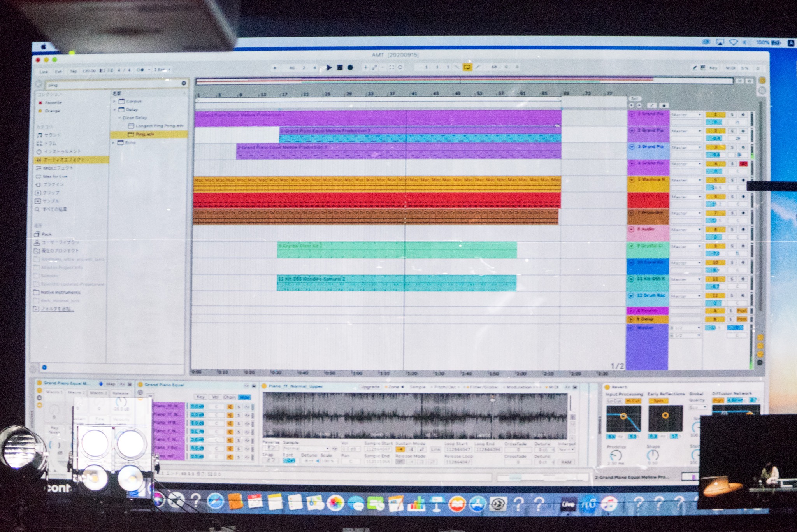Adjust the Reverb Shape knob

[653, 455]
